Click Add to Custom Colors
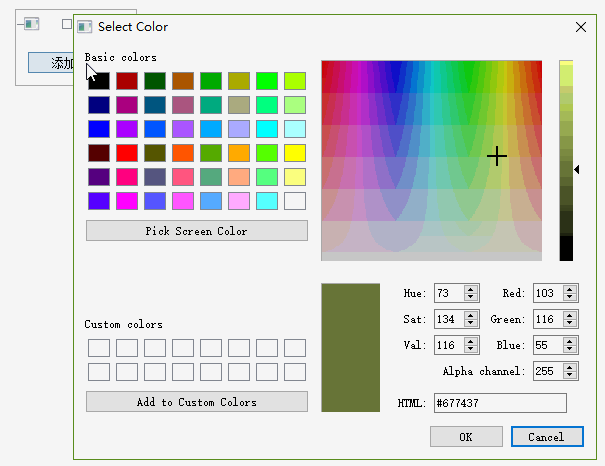This screenshot has width=605, height=466. point(196,402)
